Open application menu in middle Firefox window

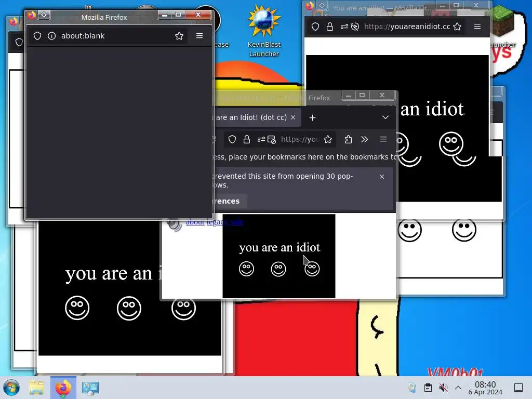coord(383,139)
